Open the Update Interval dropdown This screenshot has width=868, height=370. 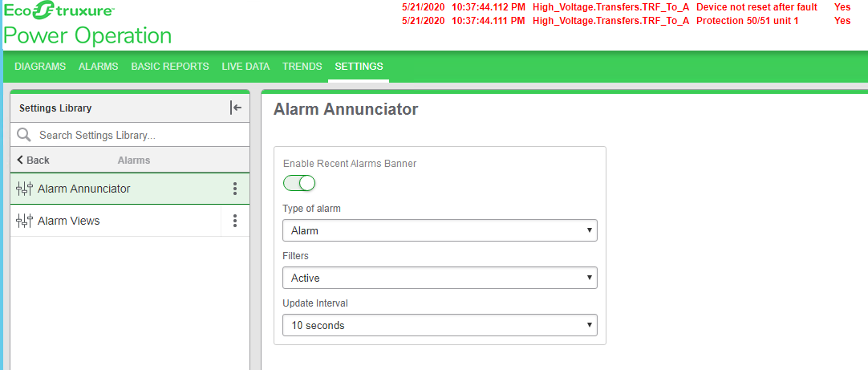[440, 325]
